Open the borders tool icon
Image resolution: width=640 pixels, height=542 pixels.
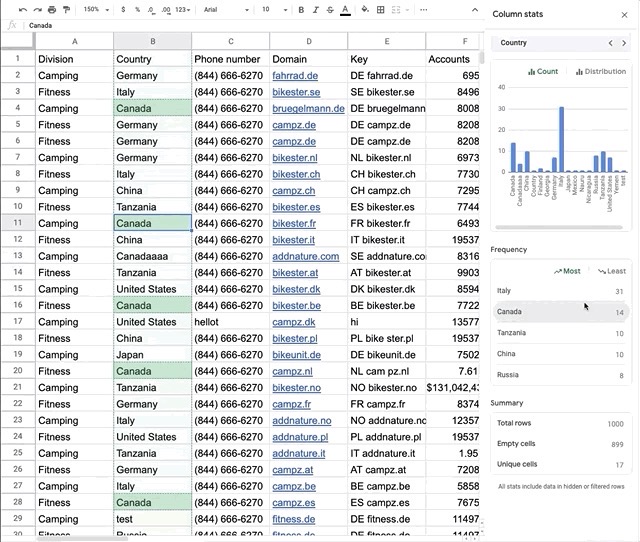pos(379,9)
